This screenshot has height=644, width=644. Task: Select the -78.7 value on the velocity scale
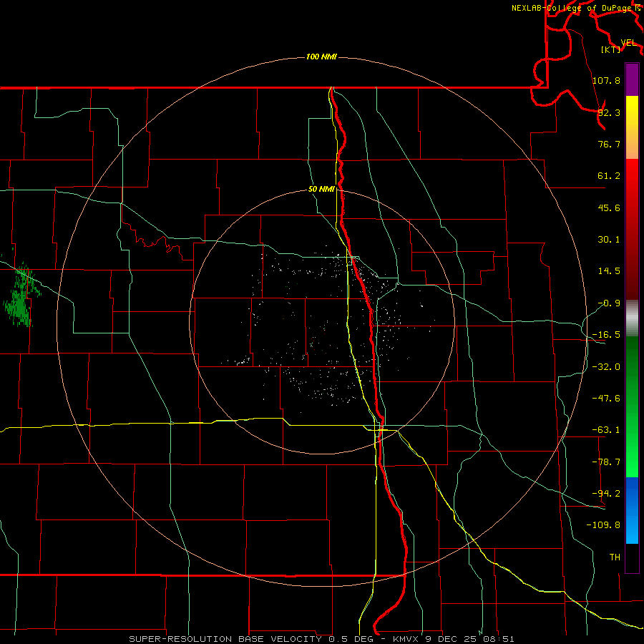tap(606, 462)
